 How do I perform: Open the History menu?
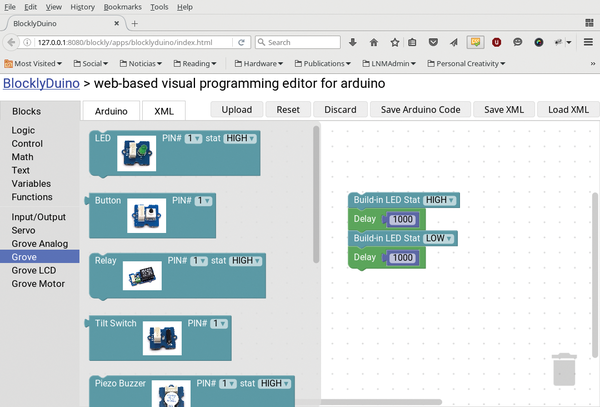click(x=82, y=7)
